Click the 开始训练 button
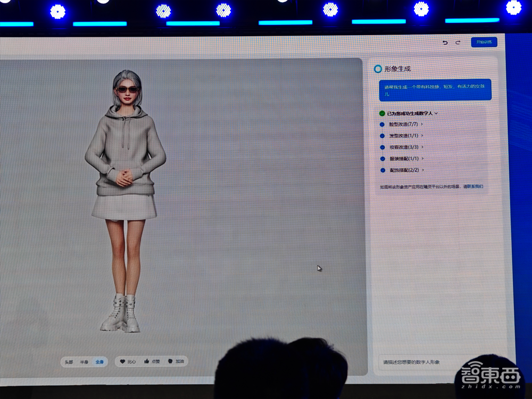 484,42
